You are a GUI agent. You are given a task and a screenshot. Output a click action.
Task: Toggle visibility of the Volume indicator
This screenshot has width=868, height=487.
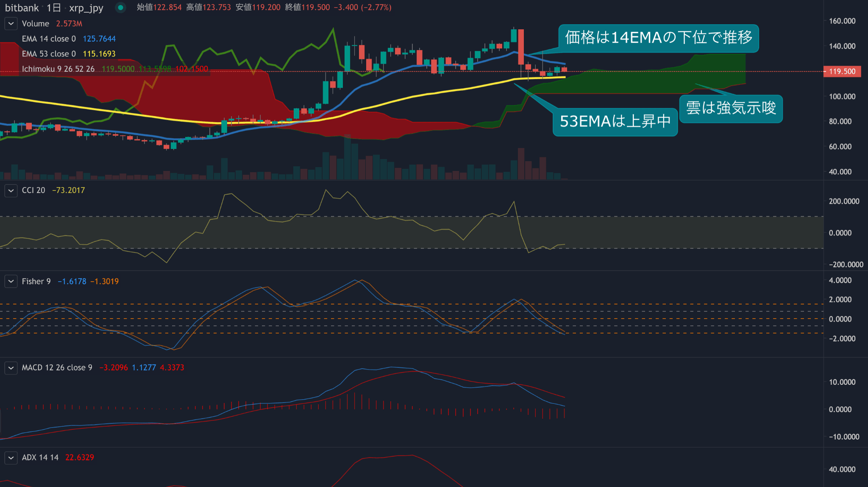(x=35, y=23)
